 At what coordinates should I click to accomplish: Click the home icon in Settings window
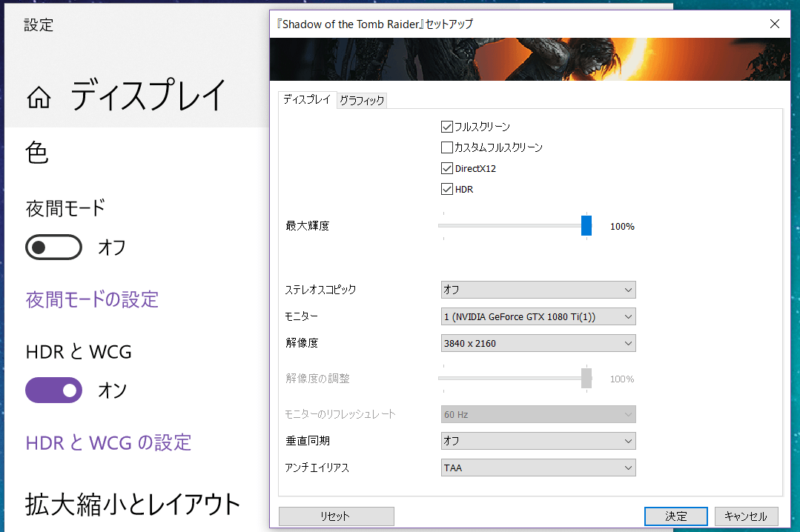pos(39,97)
